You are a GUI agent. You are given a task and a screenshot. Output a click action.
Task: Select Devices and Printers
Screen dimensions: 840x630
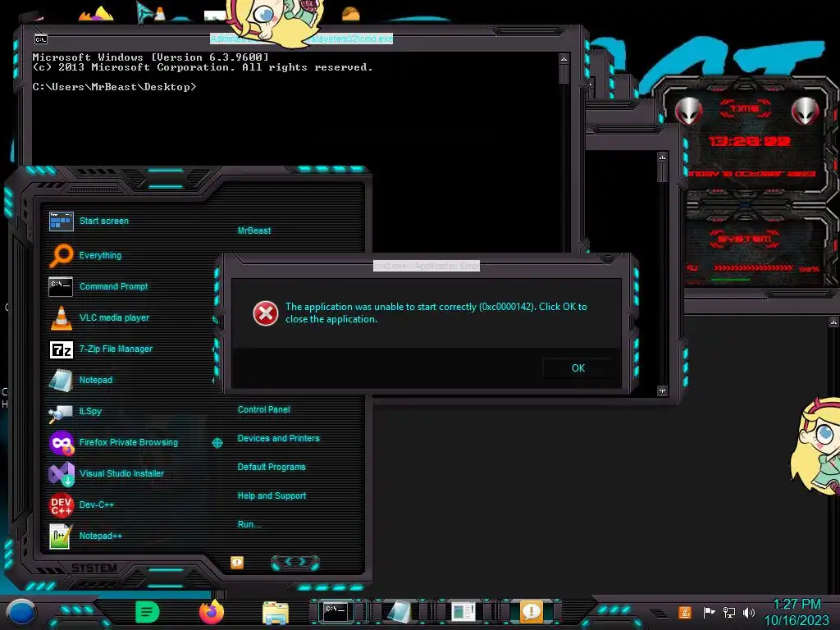point(278,438)
